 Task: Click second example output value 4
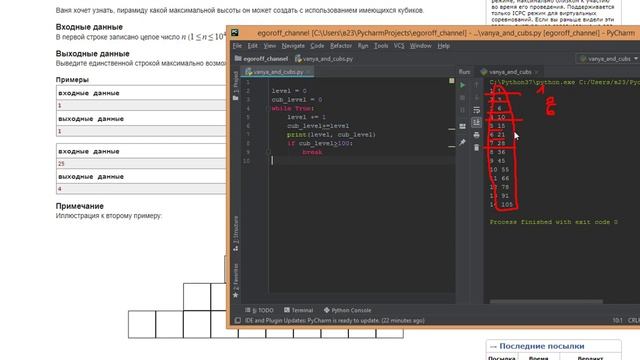click(60, 189)
